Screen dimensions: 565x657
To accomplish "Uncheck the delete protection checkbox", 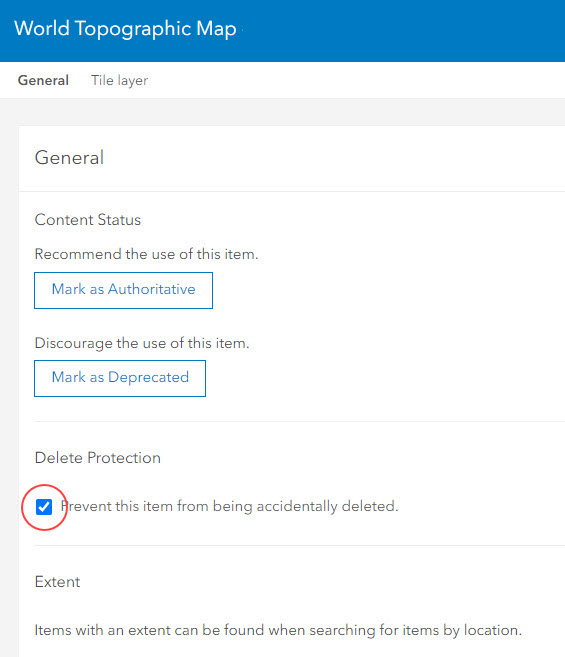I will point(44,507).
